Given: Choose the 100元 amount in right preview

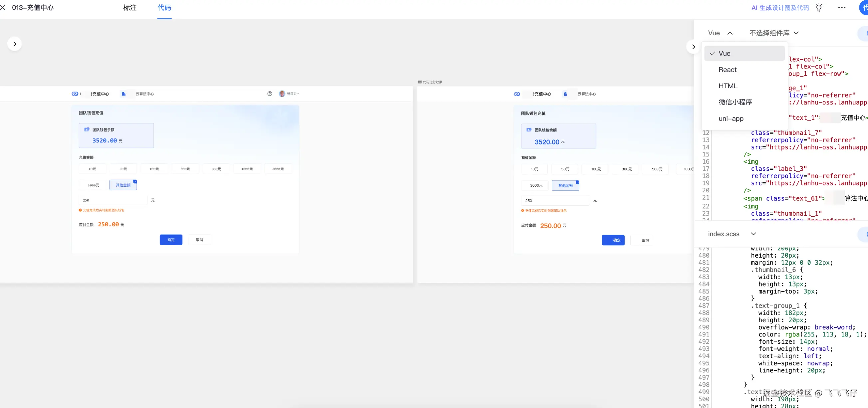Looking at the screenshot, I should coord(596,169).
